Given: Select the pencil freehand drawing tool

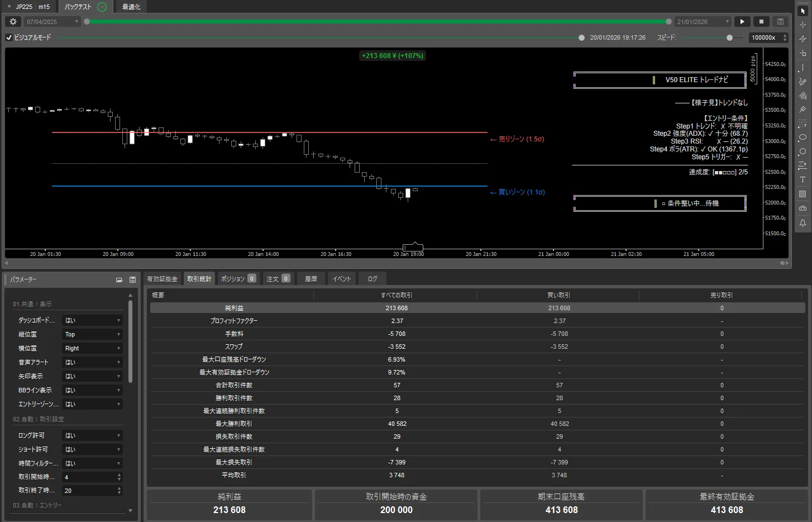Looking at the screenshot, I should coord(803,82).
